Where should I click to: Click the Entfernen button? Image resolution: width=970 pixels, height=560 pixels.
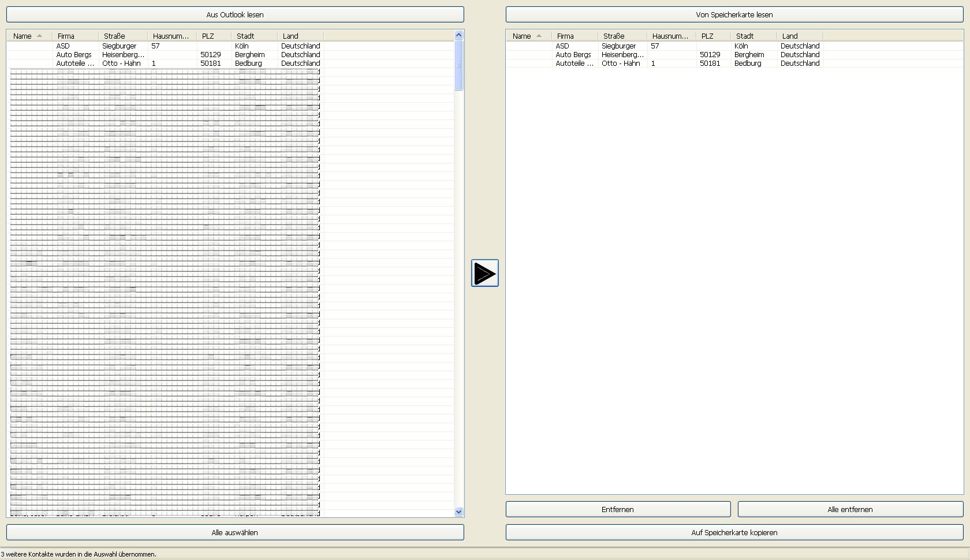[x=618, y=509]
